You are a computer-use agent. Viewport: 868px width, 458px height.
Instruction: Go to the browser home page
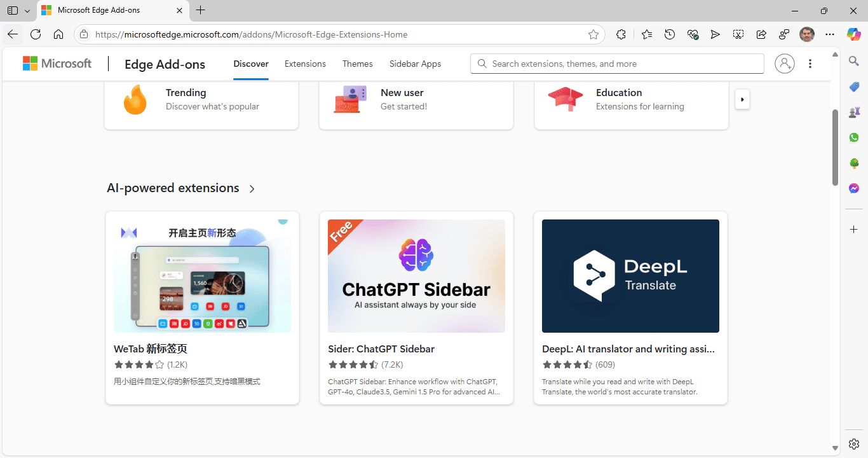(x=58, y=34)
